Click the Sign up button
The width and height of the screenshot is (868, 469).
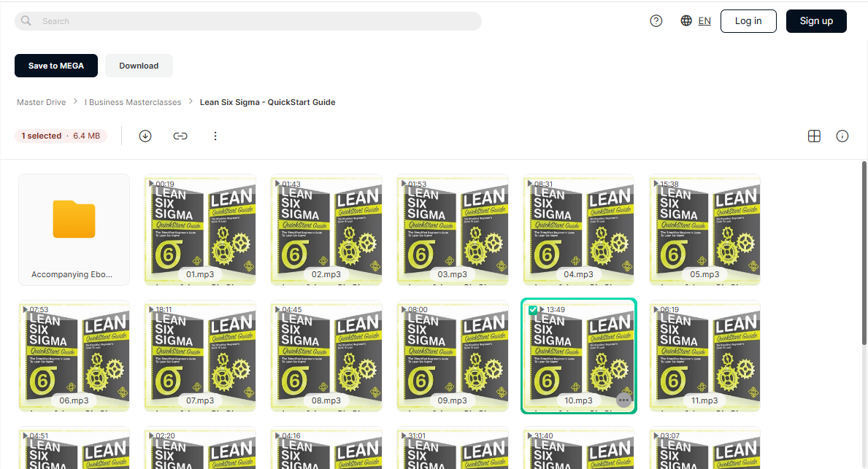[x=816, y=21]
